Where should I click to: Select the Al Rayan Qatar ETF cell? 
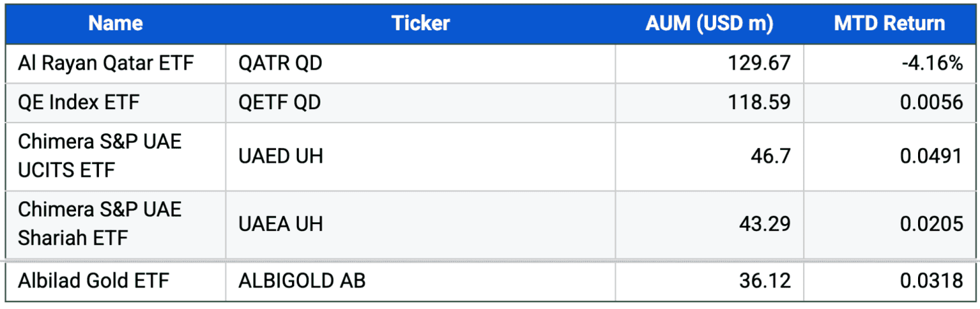[x=106, y=64]
